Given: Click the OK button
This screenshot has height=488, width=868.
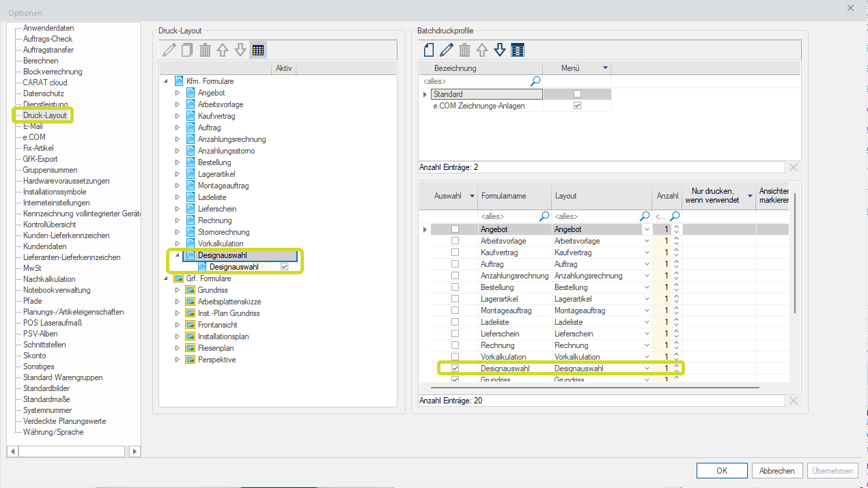Looking at the screenshot, I should [722, 471].
